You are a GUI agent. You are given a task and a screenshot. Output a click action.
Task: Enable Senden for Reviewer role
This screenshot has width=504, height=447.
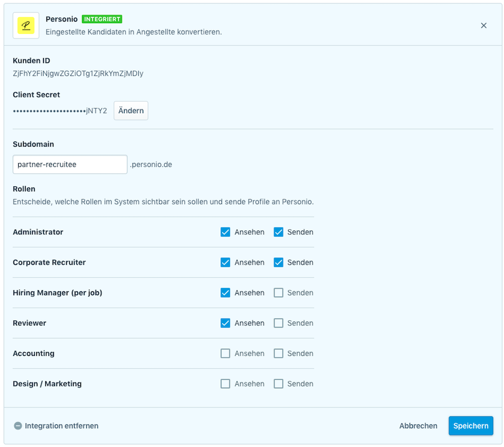click(279, 323)
